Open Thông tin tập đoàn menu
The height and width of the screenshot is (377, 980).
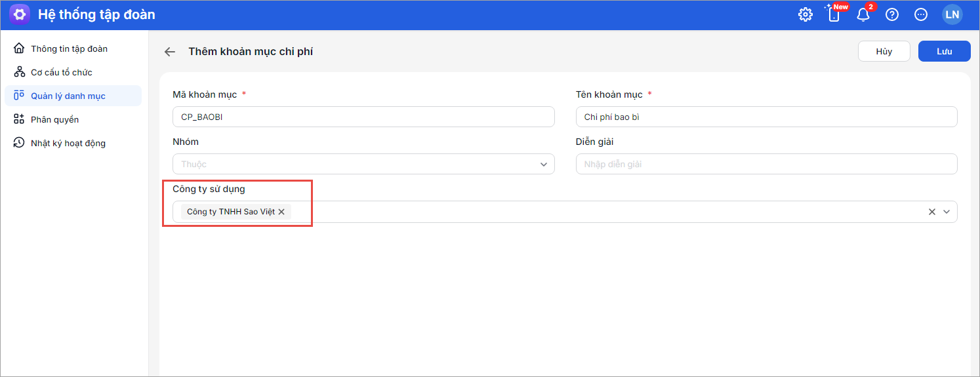pyautogui.click(x=69, y=49)
